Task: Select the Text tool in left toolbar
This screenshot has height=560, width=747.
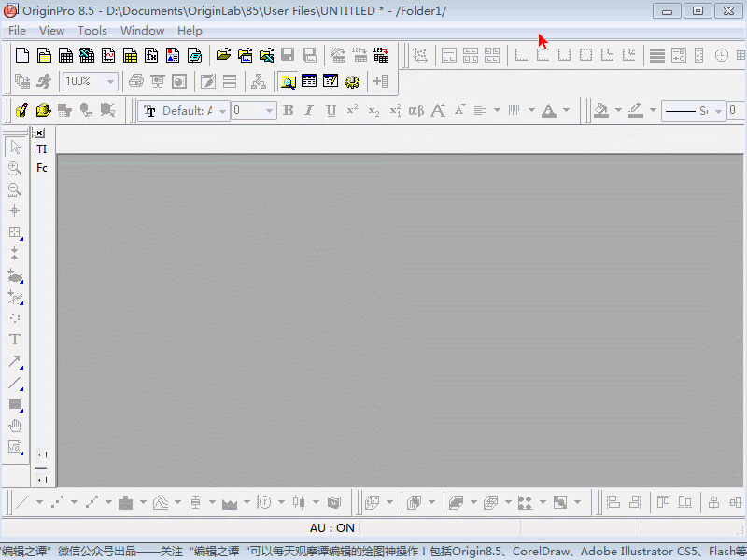Action: pos(15,340)
